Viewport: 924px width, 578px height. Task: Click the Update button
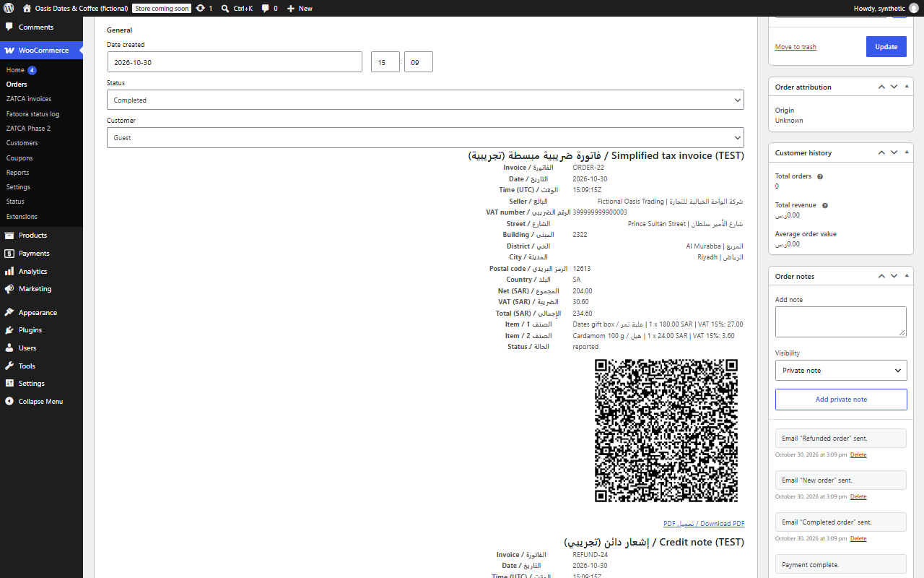tap(886, 46)
